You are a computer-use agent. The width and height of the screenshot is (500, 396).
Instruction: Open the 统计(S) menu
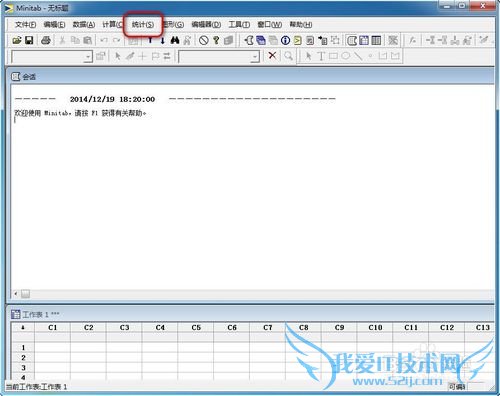(143, 25)
